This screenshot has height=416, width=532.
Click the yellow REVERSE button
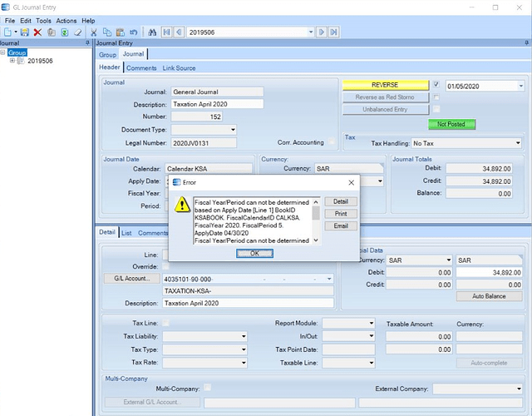[385, 85]
